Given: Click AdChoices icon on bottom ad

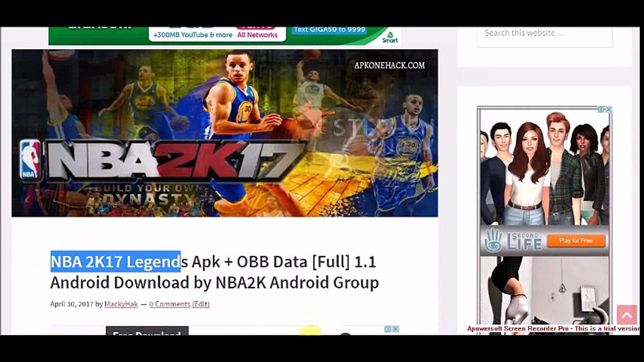Looking at the screenshot, I should click(389, 329).
